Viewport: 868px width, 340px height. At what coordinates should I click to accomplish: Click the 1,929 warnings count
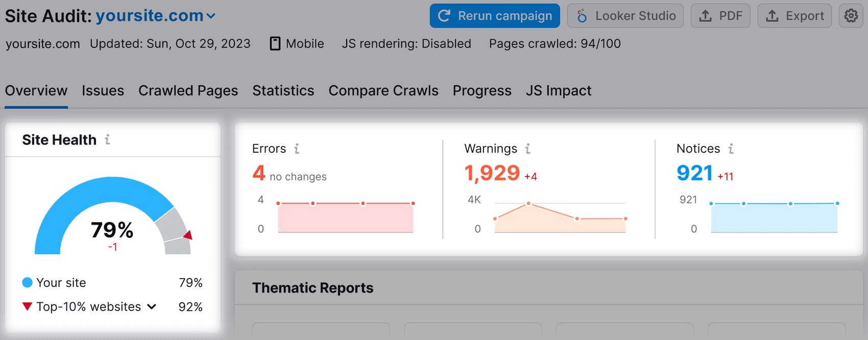(492, 173)
